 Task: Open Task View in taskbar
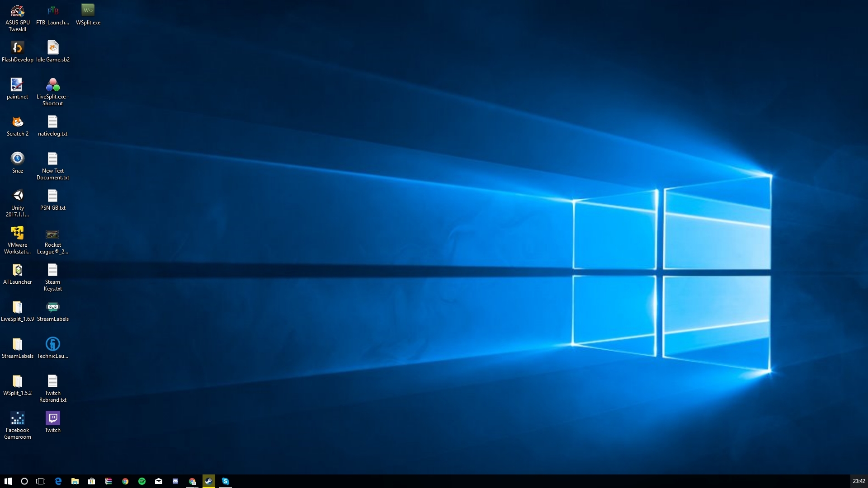pyautogui.click(x=41, y=481)
